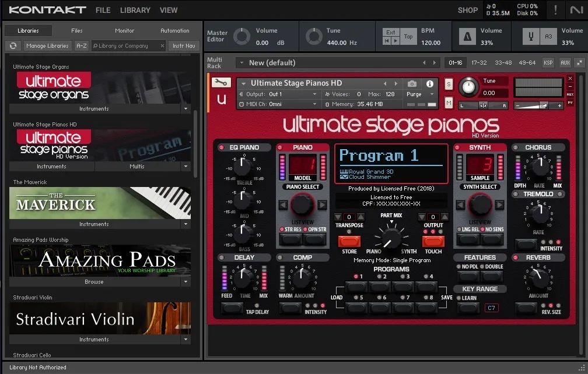Viewport: 588px width, 374px height.
Task: Click the tuning fork reference icon
Action: [531, 36]
